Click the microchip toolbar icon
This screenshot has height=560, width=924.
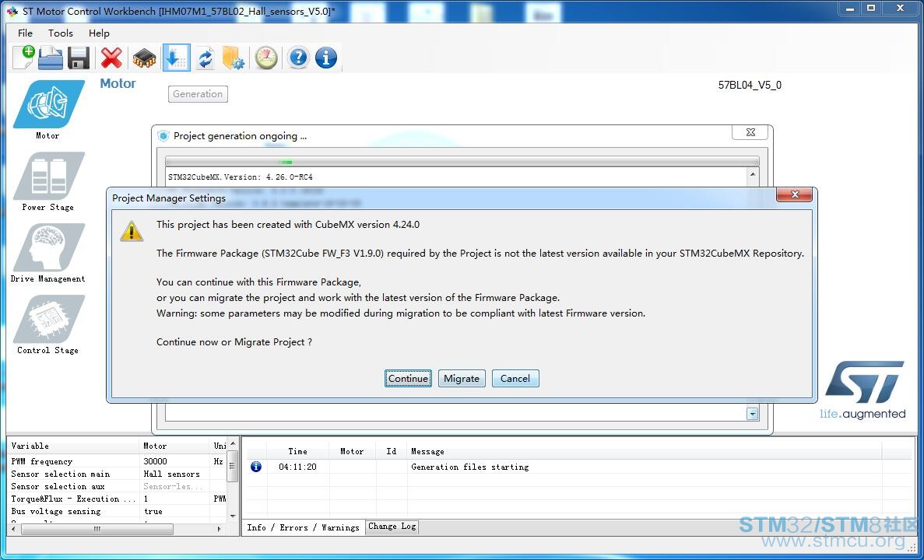pyautogui.click(x=144, y=58)
